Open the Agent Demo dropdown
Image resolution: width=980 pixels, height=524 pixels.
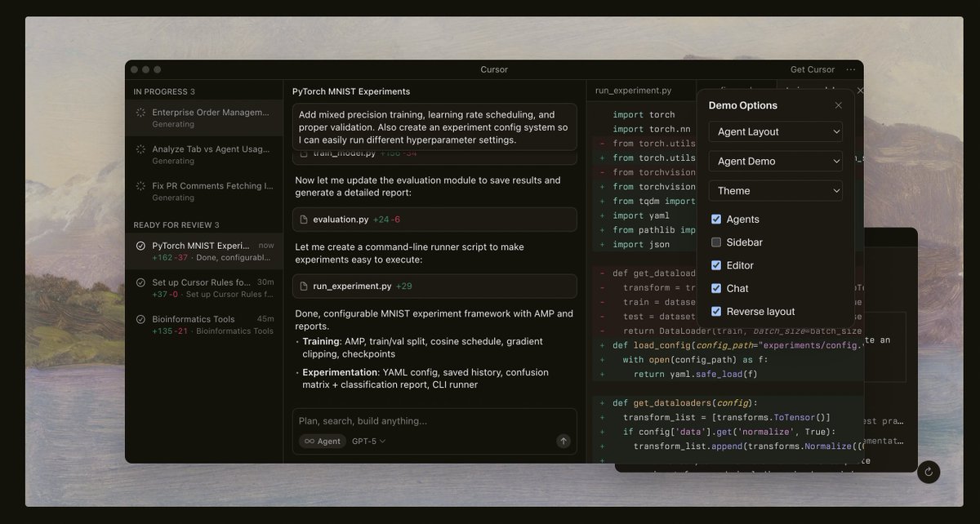coord(776,161)
